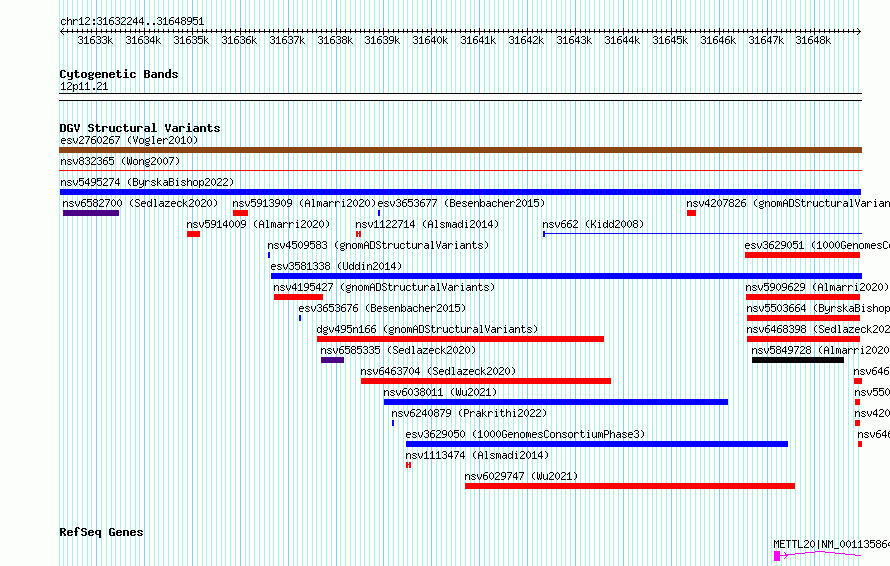
Task: Open nsv6468398 Sedlazeck variant label
Action: pos(818,329)
